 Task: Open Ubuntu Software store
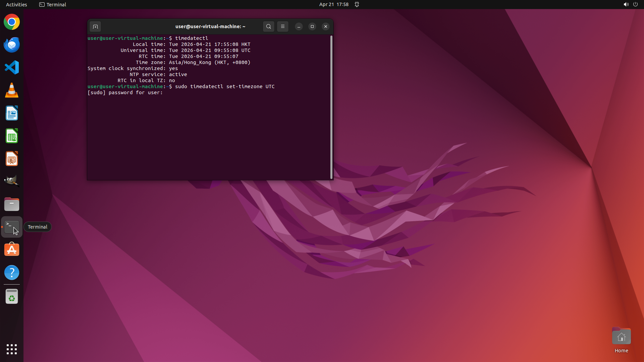pyautogui.click(x=12, y=250)
